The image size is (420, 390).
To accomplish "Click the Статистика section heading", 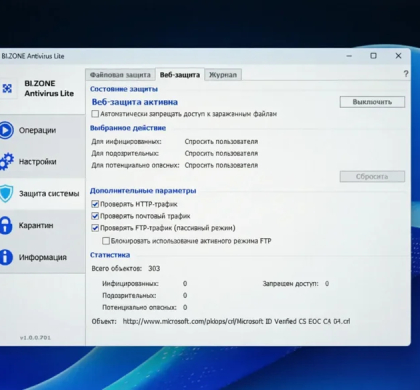I will pyautogui.click(x=110, y=255).
